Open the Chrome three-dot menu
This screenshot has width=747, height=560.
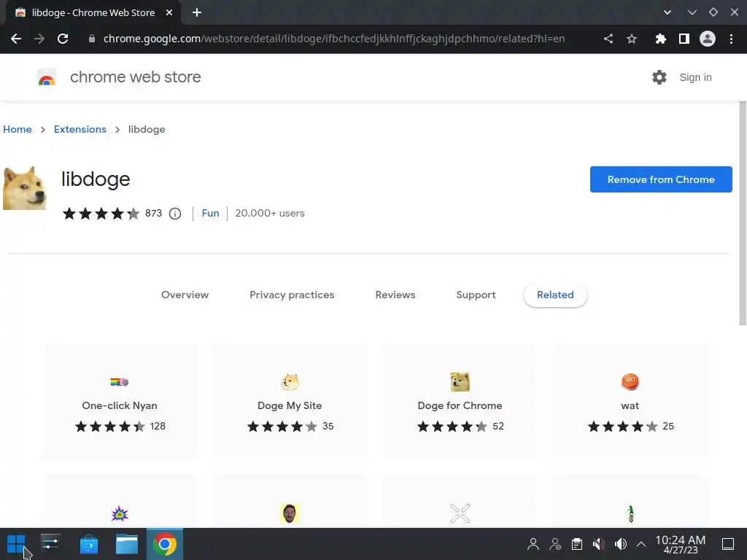coord(731,39)
